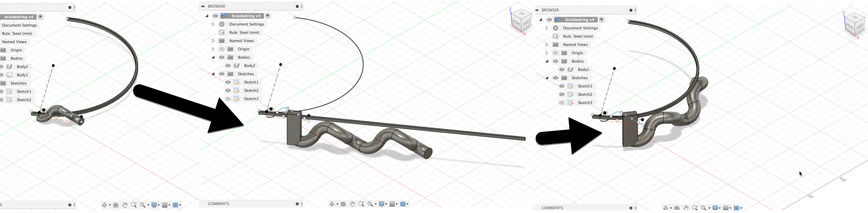Image resolution: width=868 pixels, height=213 pixels.
Task: Click the Orbit tool in the left panel's navigation bar
Action: pos(105,205)
